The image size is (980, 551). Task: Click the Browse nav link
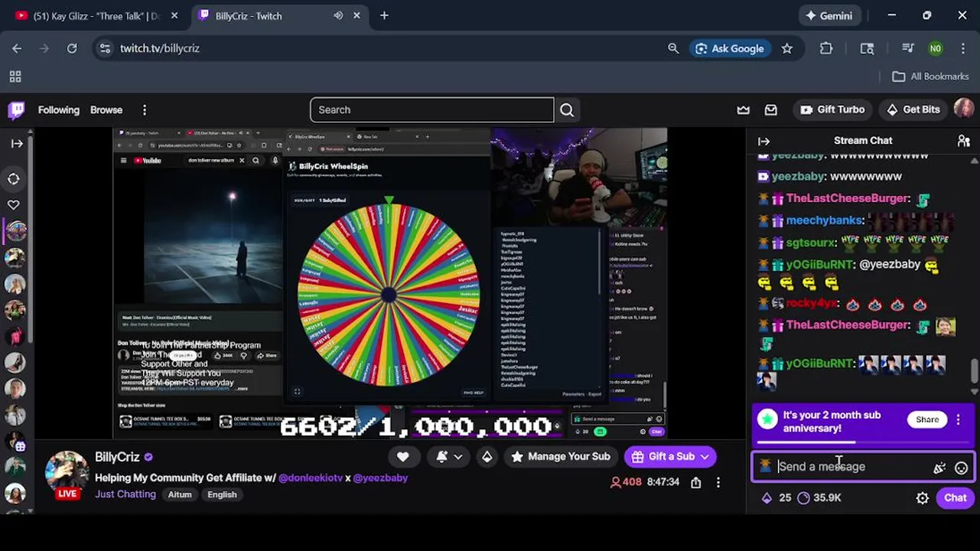click(106, 110)
